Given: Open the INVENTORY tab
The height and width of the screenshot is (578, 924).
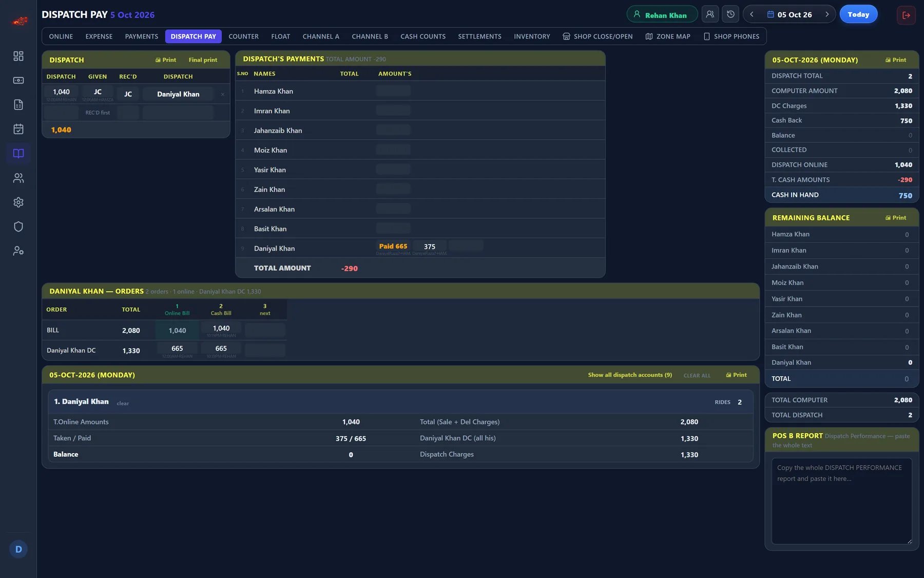Looking at the screenshot, I should (x=532, y=36).
